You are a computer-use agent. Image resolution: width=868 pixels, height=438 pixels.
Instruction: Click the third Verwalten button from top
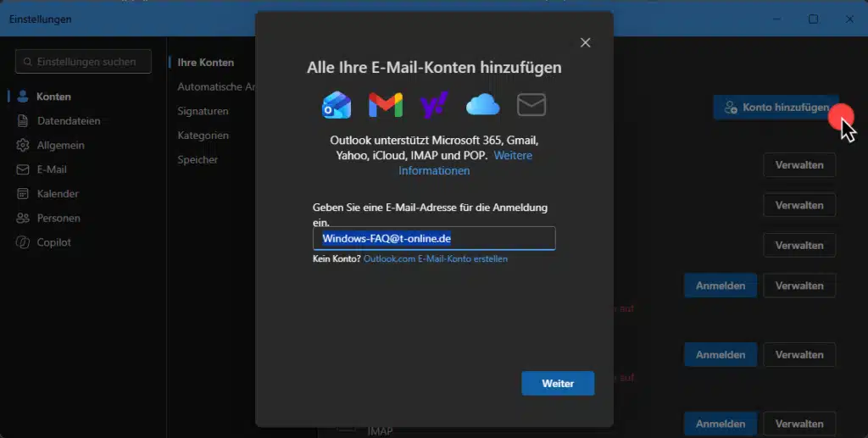point(799,246)
